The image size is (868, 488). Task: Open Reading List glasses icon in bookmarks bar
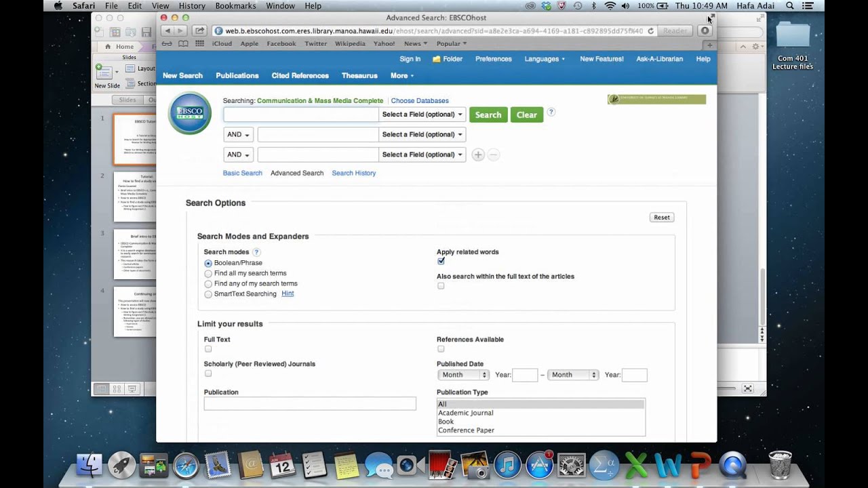point(166,43)
